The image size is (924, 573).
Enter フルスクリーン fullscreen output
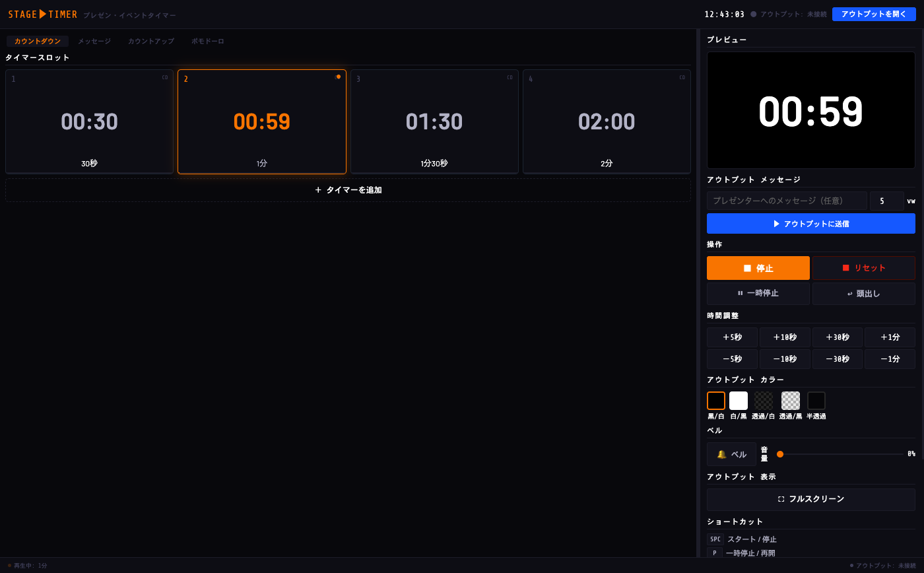coord(810,499)
